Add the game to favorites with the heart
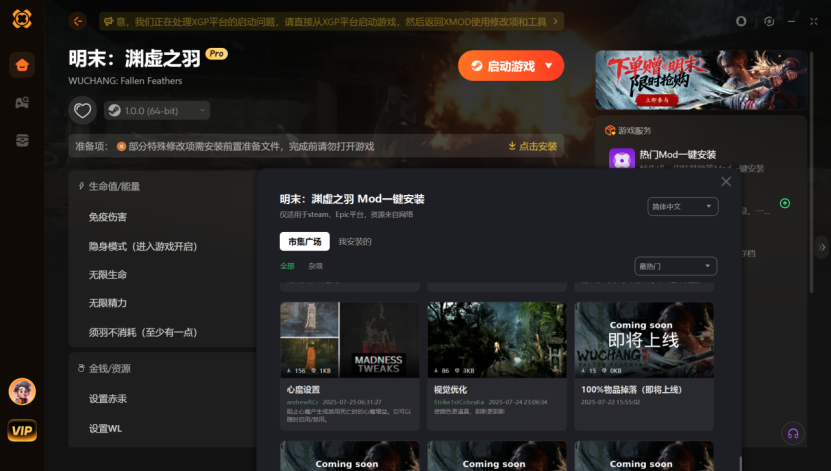 coord(83,110)
